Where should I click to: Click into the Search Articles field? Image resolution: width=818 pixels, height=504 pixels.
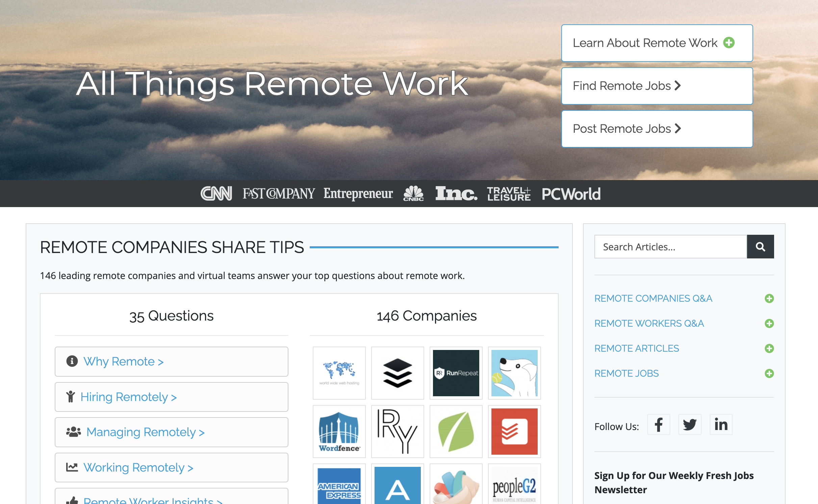tap(670, 247)
